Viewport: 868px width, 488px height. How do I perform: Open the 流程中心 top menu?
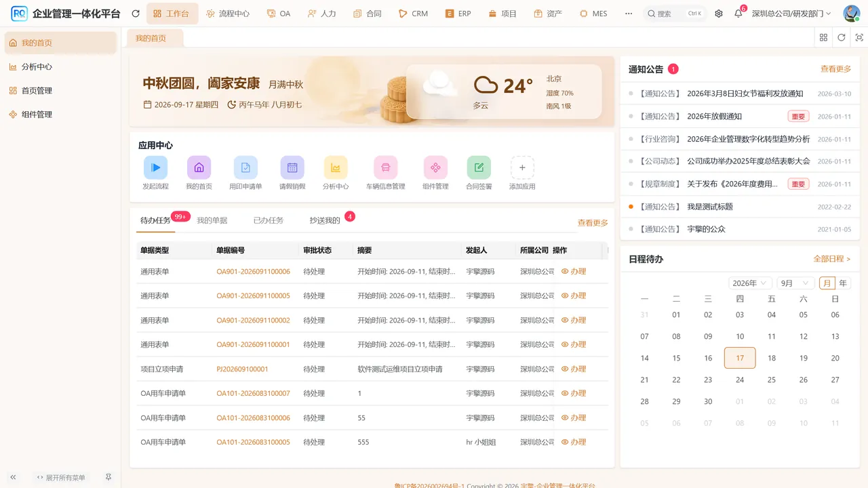pos(228,14)
